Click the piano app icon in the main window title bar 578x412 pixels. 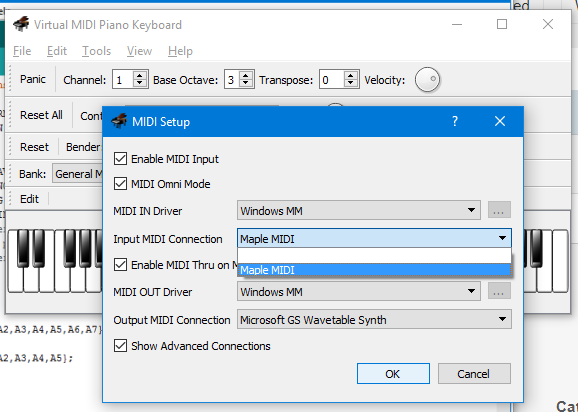pos(21,24)
